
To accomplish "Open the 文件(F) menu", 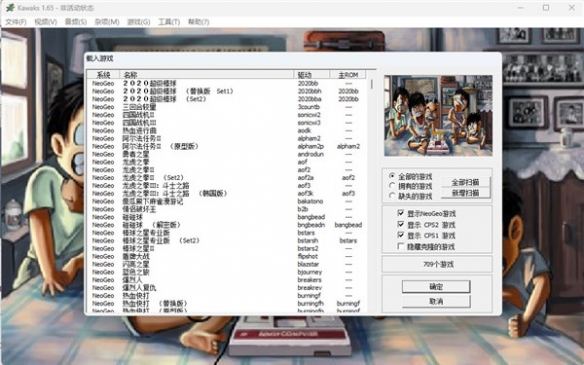I will 16,22.
